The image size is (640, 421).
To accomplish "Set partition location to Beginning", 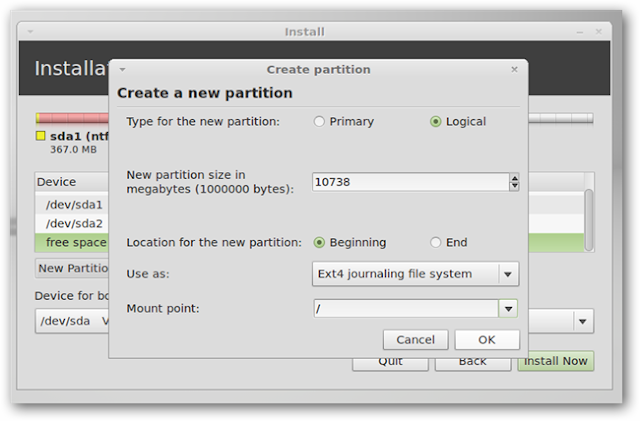I will pos(319,242).
